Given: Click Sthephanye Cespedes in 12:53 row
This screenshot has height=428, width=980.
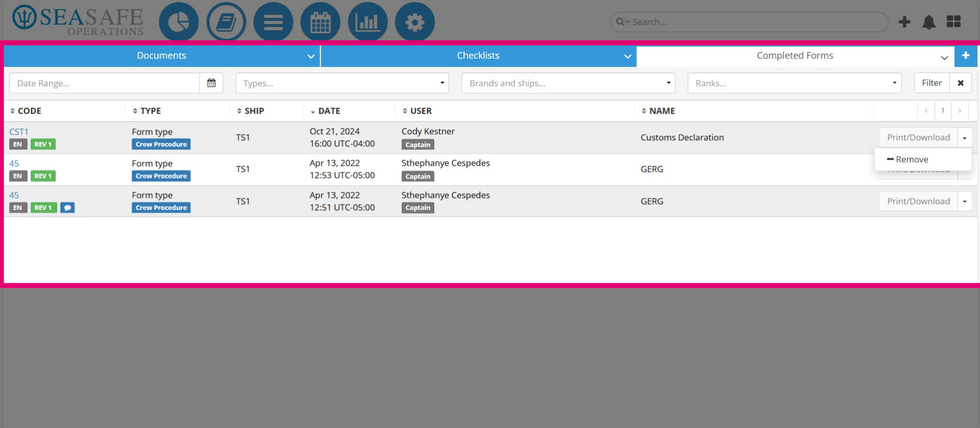Looking at the screenshot, I should coord(446,163).
